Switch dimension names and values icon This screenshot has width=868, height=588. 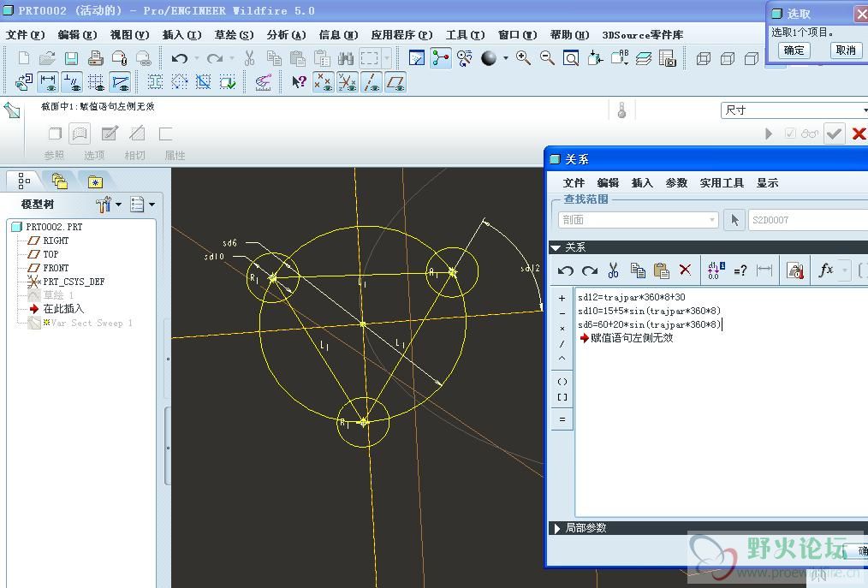click(x=716, y=270)
